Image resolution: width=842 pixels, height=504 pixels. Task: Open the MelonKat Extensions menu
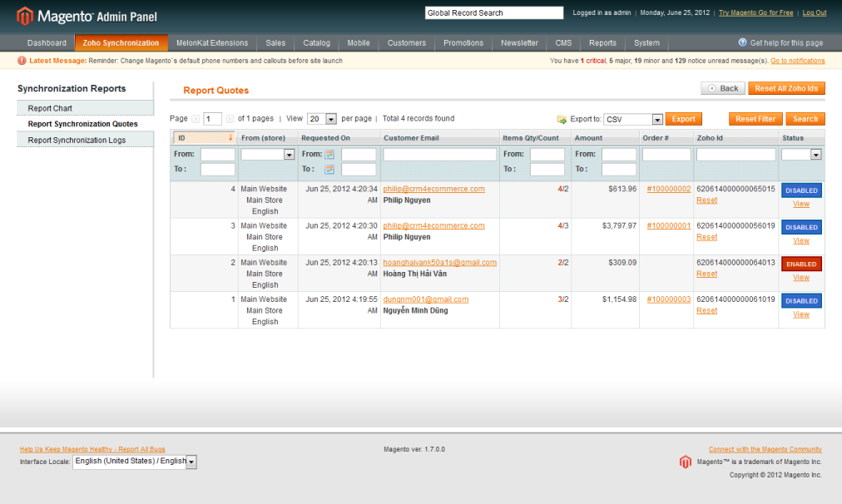212,43
